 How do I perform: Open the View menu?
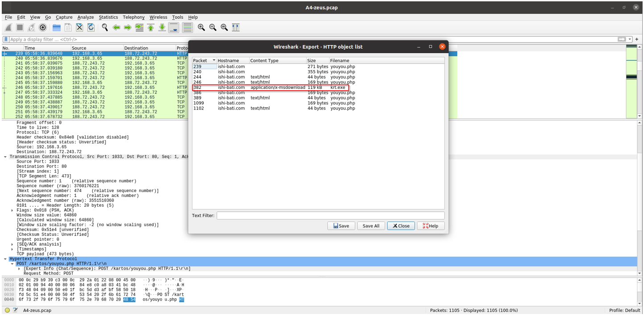click(x=35, y=17)
